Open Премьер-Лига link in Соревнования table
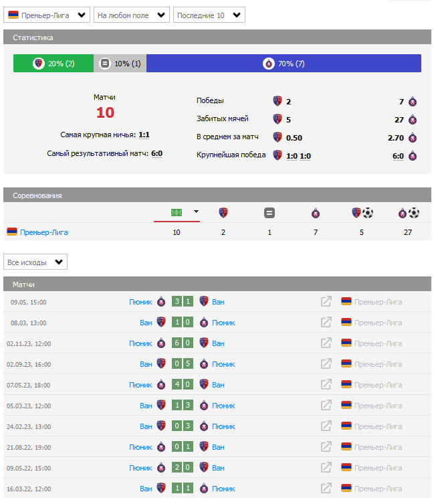The image size is (438, 504). click(44, 232)
